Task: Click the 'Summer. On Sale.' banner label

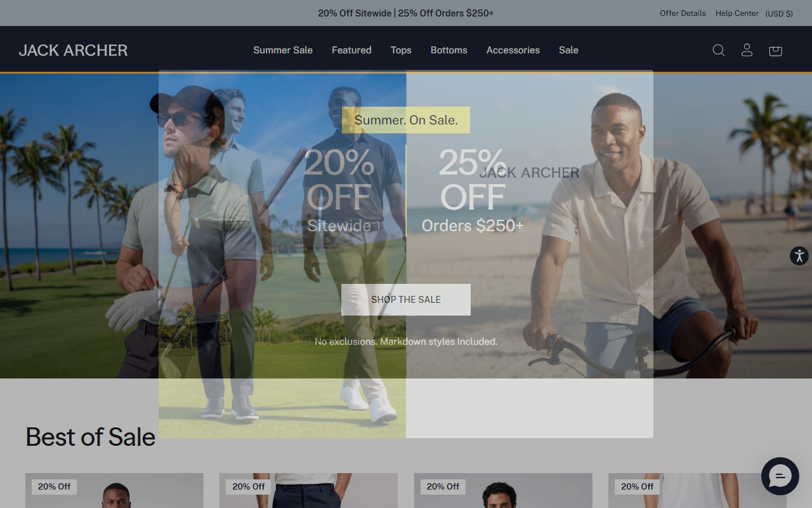Action: point(406,120)
